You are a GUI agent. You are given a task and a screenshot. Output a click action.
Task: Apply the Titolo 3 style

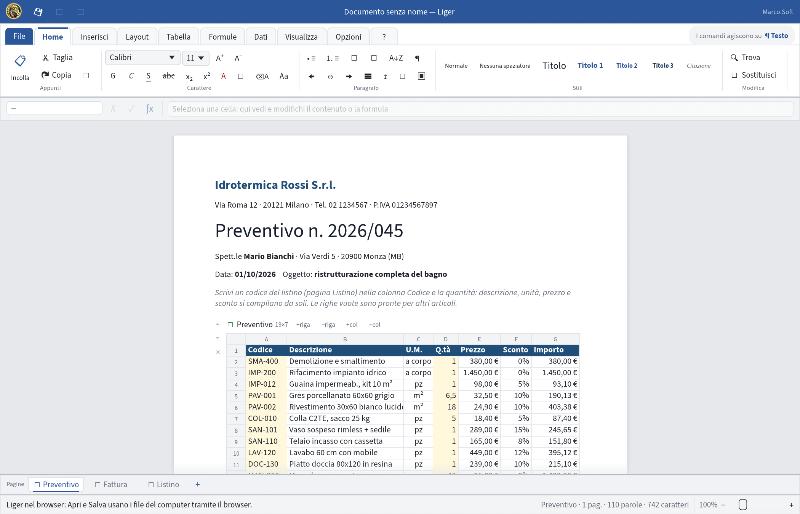coord(663,65)
